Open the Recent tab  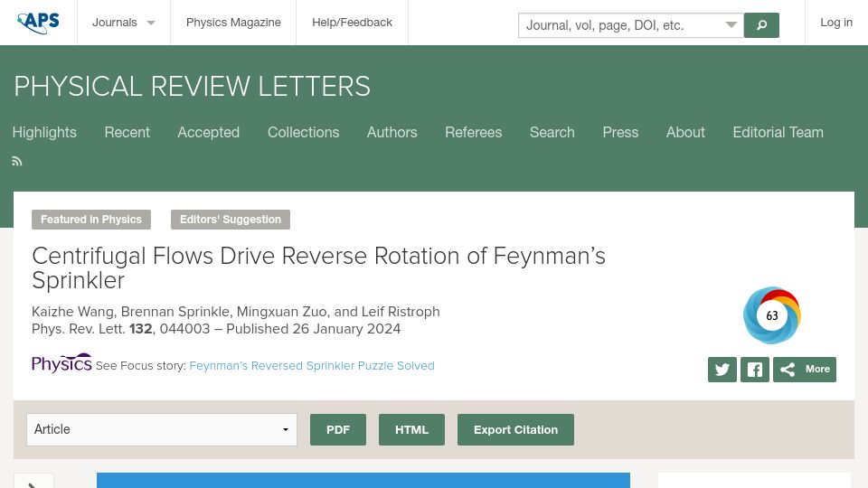coord(127,132)
